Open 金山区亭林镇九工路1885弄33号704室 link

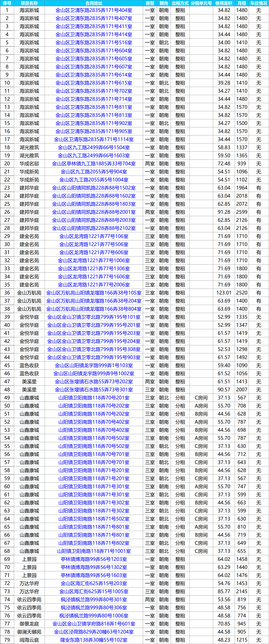coord(94,164)
